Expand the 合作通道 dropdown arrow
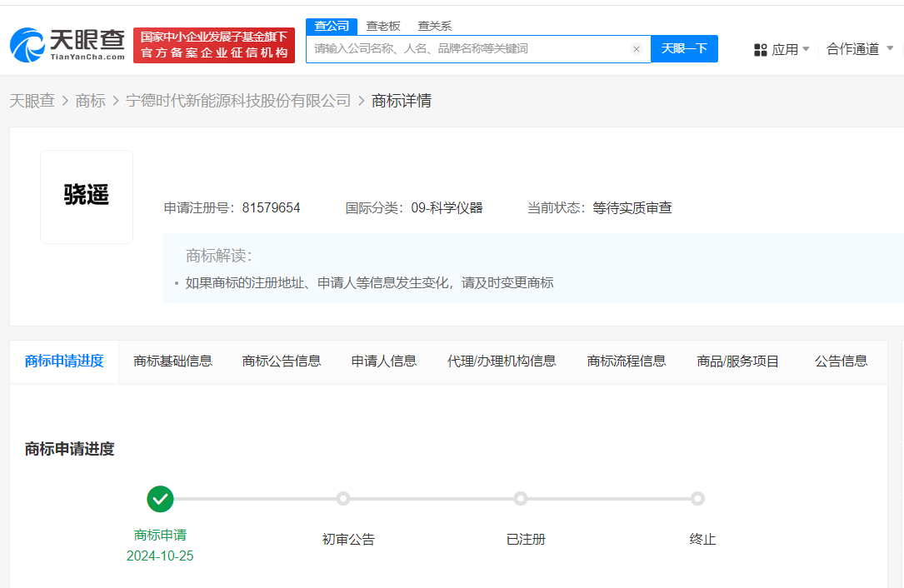The height and width of the screenshot is (588, 904). click(890, 47)
